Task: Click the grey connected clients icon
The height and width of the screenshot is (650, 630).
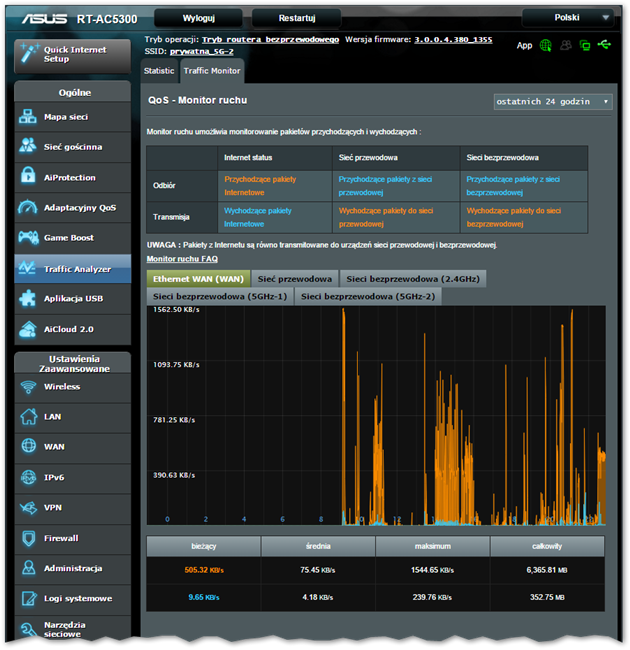Action: 565,45
